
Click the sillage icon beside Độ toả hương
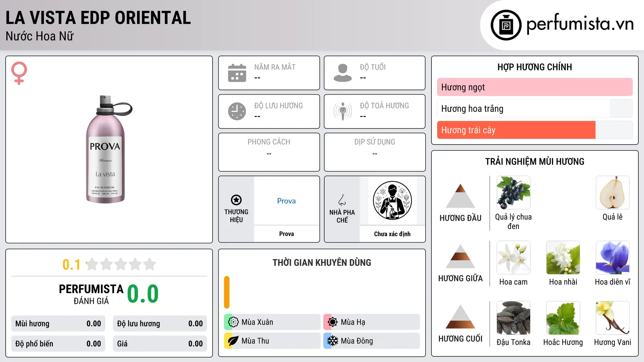342,111
